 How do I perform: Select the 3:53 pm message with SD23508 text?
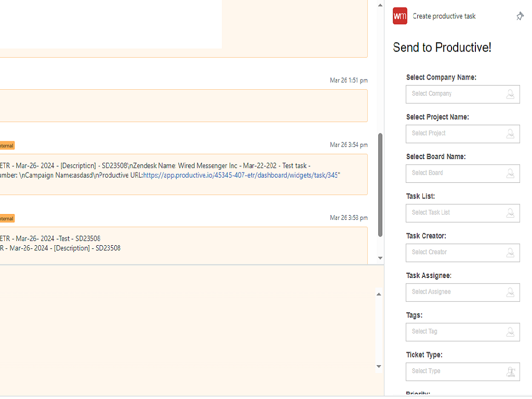tap(182, 244)
